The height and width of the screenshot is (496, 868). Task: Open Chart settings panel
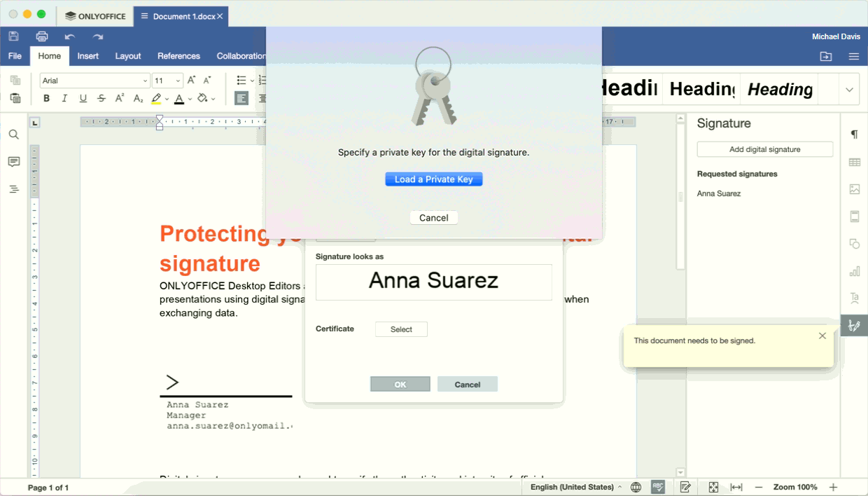tap(854, 271)
